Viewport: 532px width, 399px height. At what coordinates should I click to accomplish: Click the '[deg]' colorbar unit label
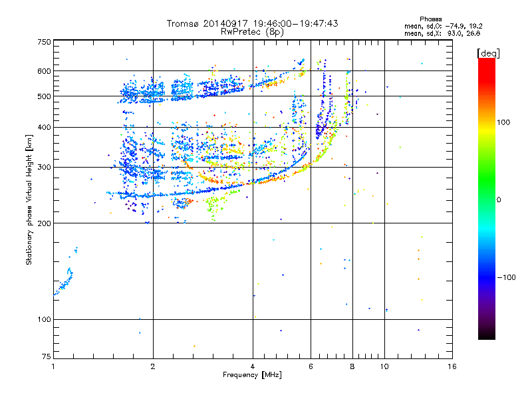click(488, 53)
